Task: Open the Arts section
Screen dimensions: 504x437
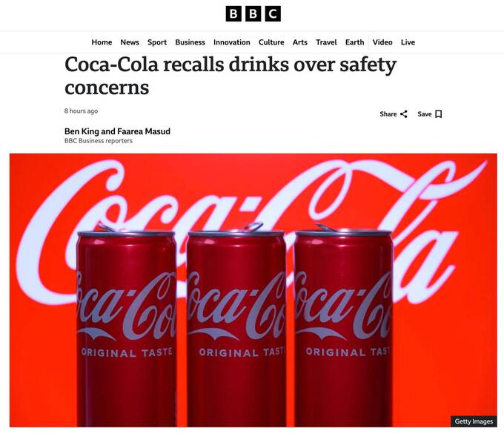Action: [300, 42]
